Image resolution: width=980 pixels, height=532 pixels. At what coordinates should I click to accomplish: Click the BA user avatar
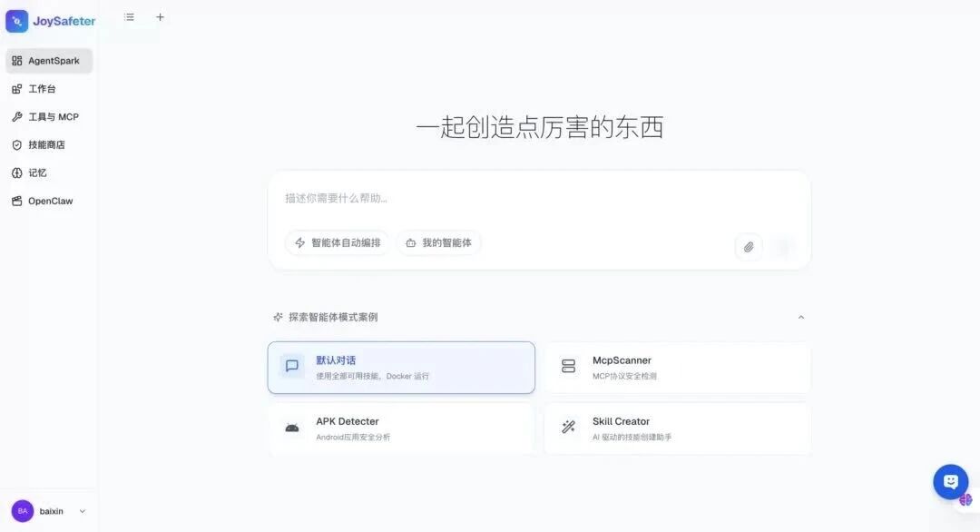pos(23,511)
